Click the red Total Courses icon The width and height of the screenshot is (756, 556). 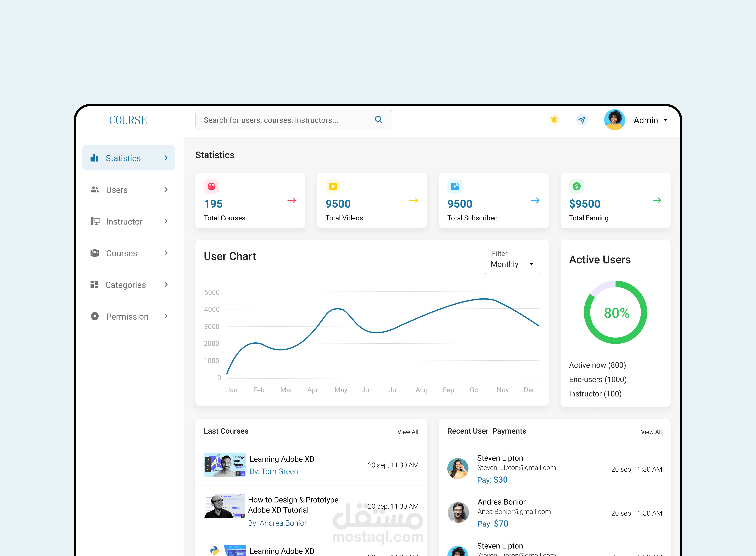(x=211, y=186)
